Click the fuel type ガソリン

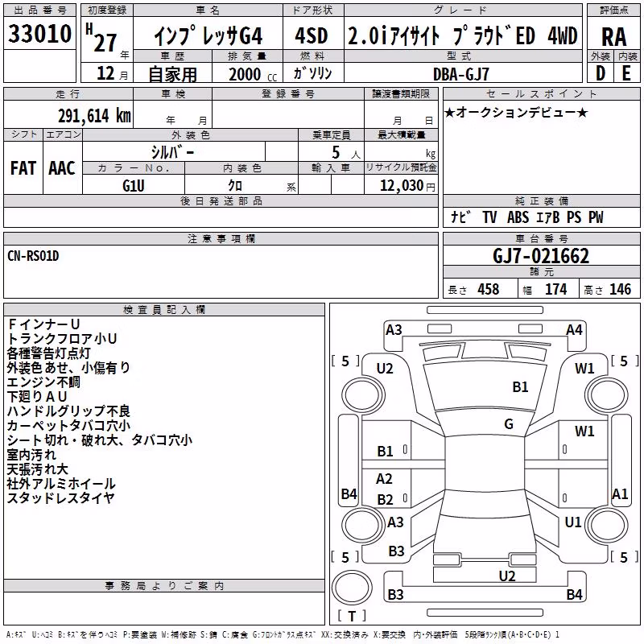click(x=312, y=73)
